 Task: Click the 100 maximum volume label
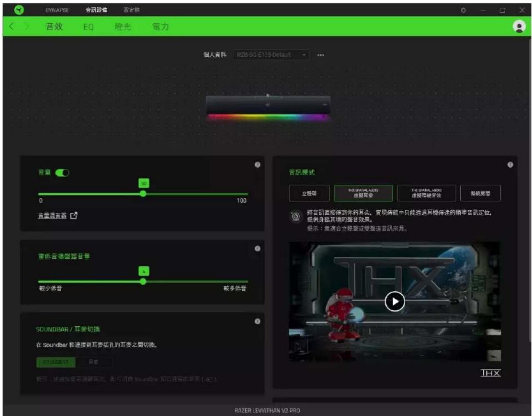(241, 200)
